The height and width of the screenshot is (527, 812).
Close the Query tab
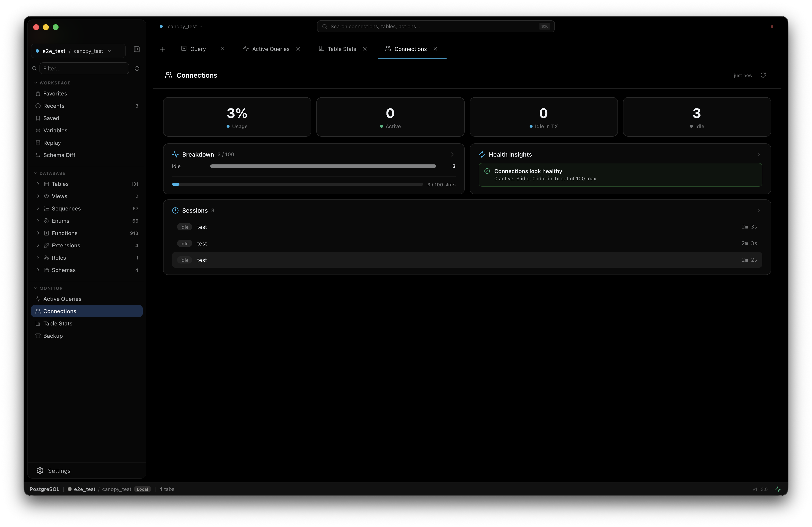pos(223,49)
